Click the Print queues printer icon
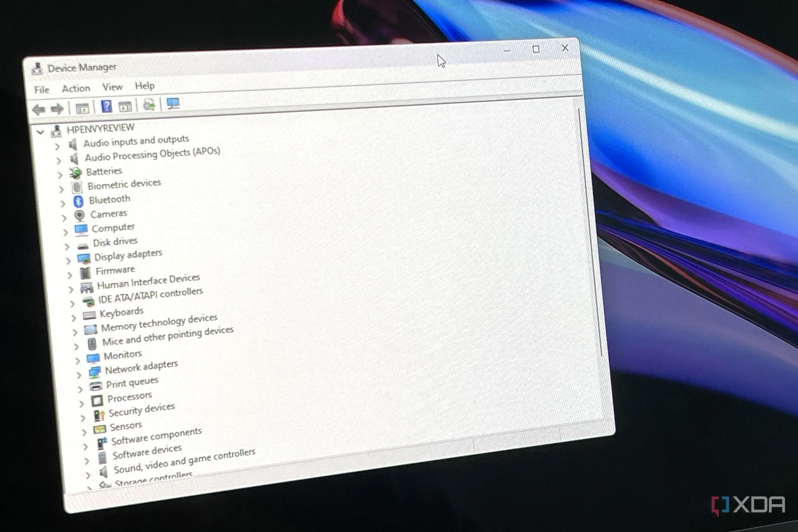This screenshot has height=532, width=798. (95, 386)
